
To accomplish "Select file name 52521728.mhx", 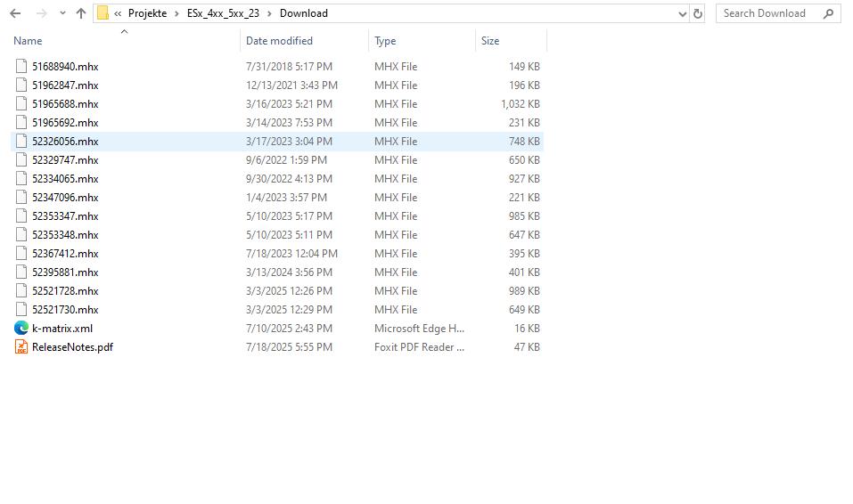I will tap(65, 291).
